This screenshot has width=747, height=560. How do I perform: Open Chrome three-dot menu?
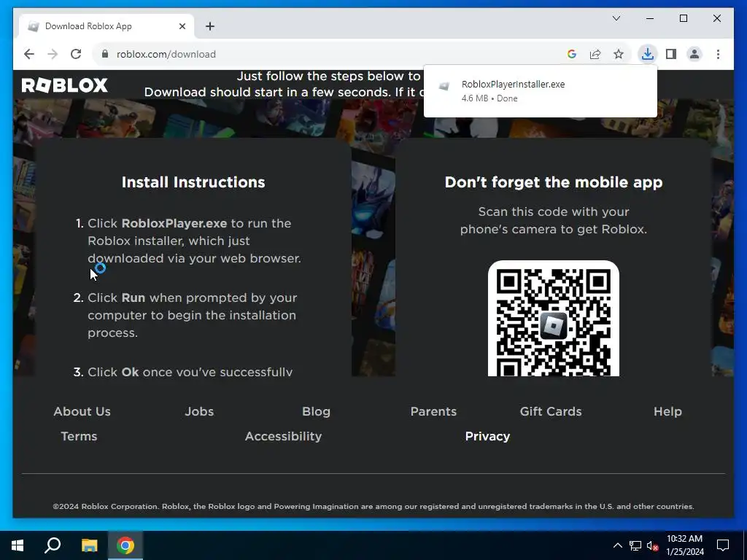tap(718, 54)
